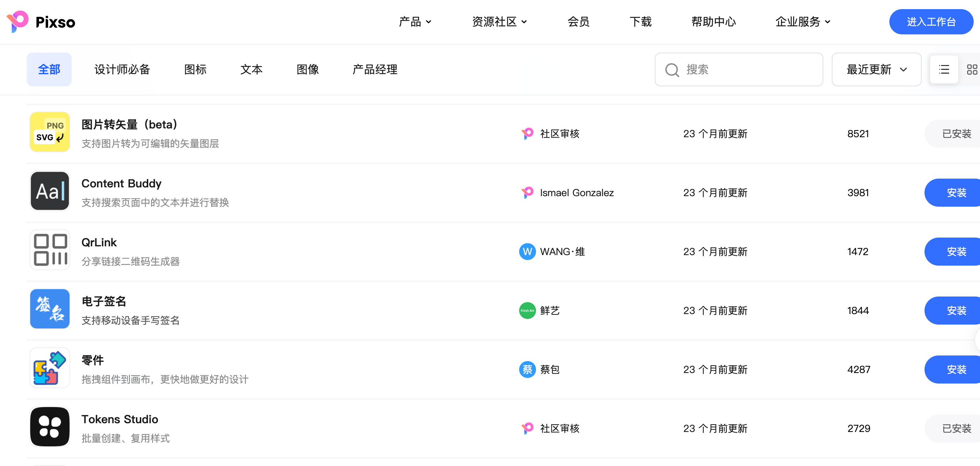Open the 最近更新 sort dropdown
Image resolution: width=980 pixels, height=466 pixels.
click(876, 69)
